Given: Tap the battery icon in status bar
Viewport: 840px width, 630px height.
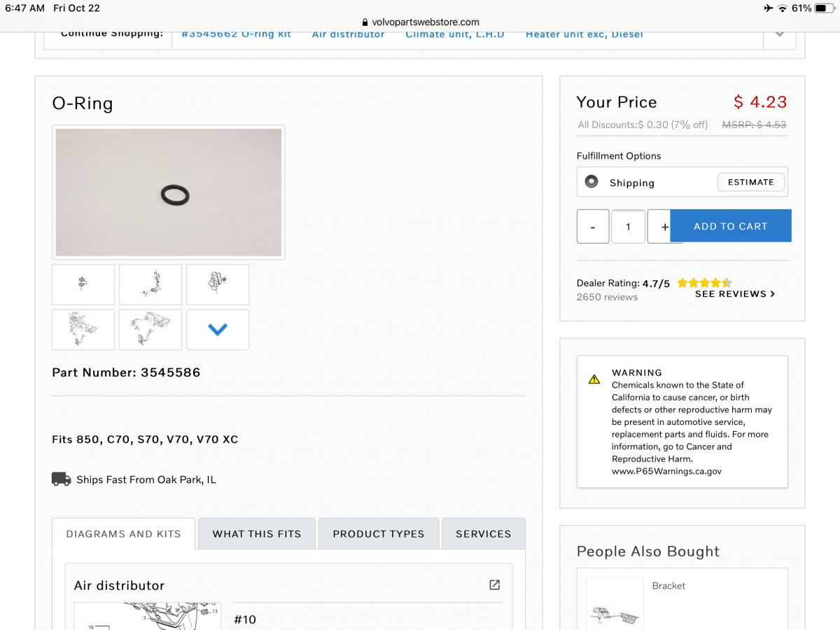Looking at the screenshot, I should [x=824, y=8].
